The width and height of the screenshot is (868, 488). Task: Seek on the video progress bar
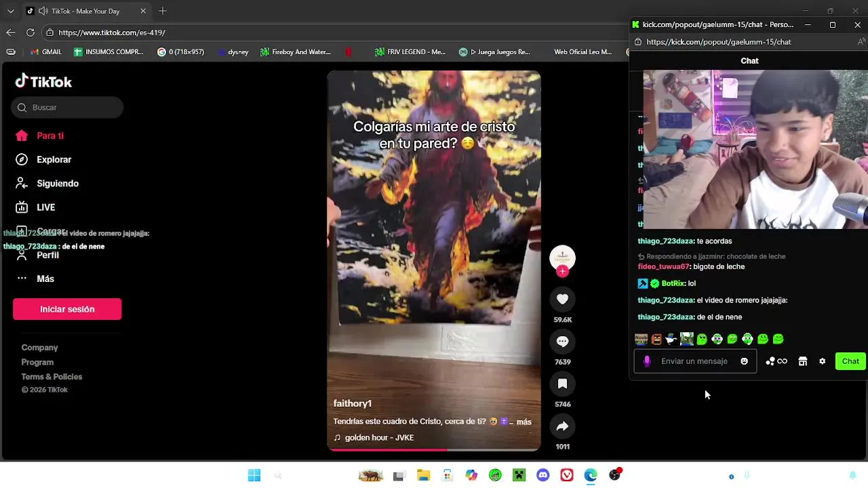coord(434,449)
